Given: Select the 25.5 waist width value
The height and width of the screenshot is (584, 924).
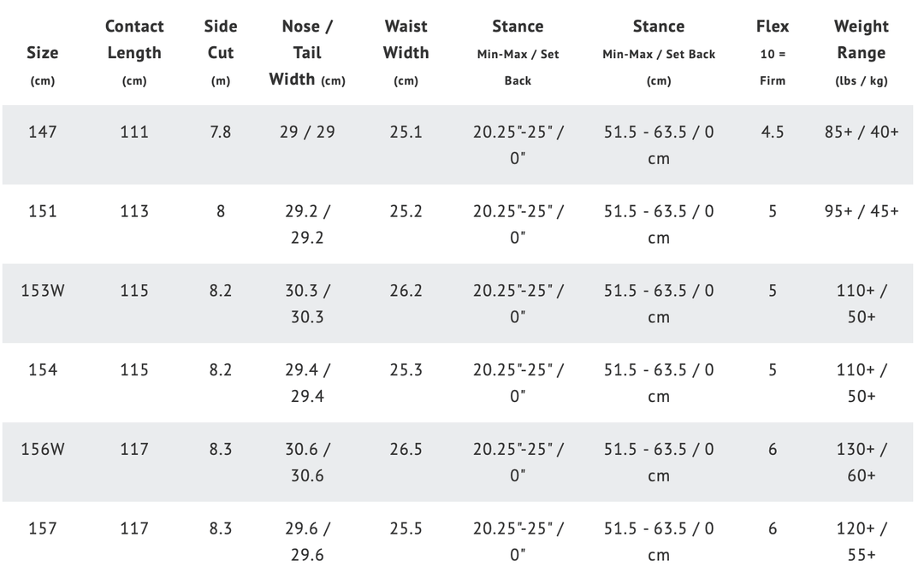Looking at the screenshot, I should pos(406,528).
